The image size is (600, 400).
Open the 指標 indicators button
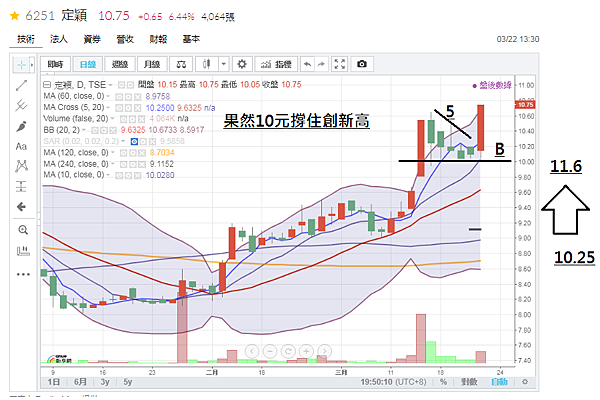tap(276, 64)
